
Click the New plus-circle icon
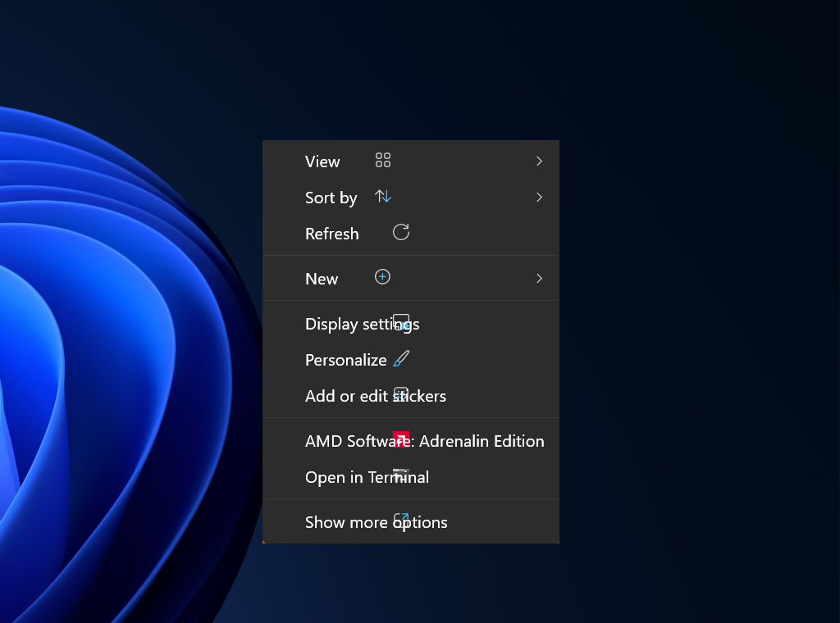382,277
